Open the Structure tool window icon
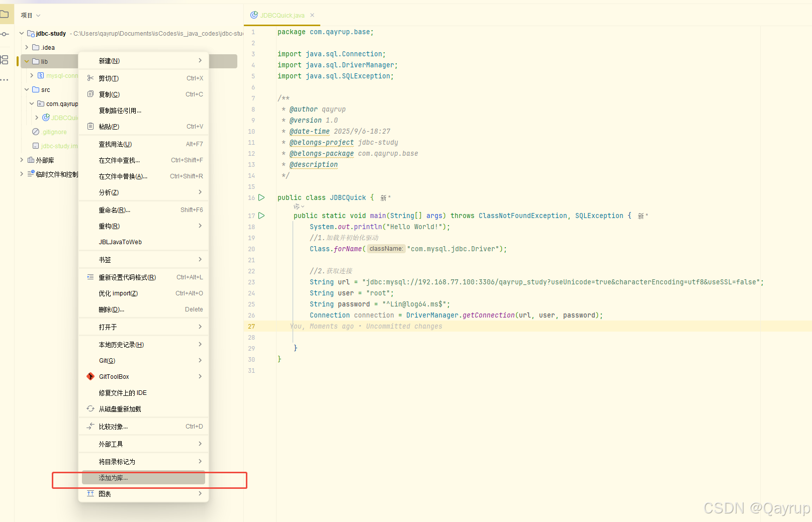This screenshot has width=812, height=522. [4, 60]
